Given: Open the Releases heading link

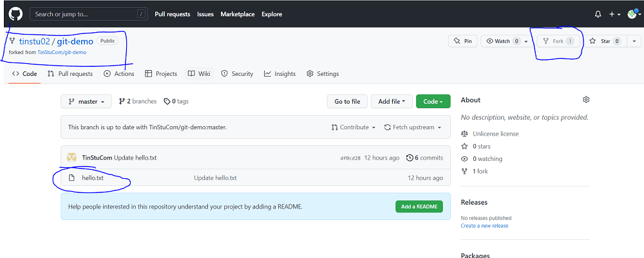Looking at the screenshot, I should point(474,202).
